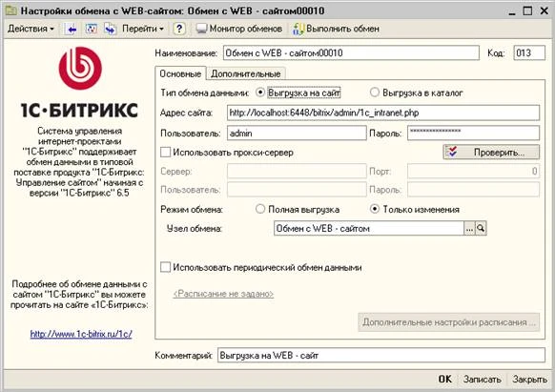The height and width of the screenshot is (392, 555).
Task: Select Выгрузка в каталог radio option
Action: point(374,93)
